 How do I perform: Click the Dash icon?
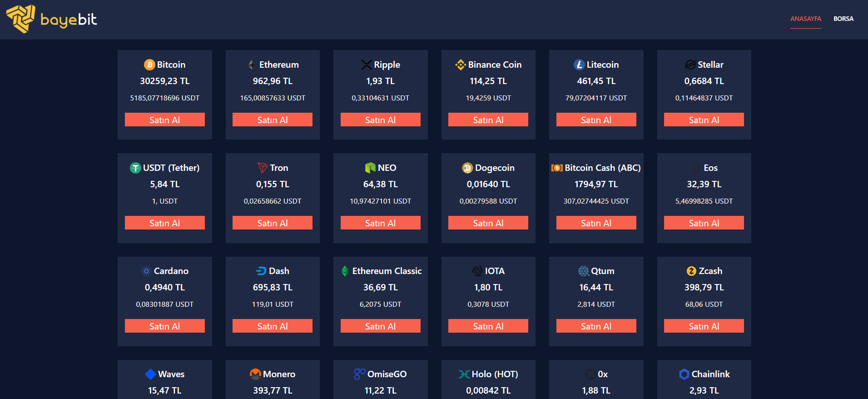[x=261, y=271]
